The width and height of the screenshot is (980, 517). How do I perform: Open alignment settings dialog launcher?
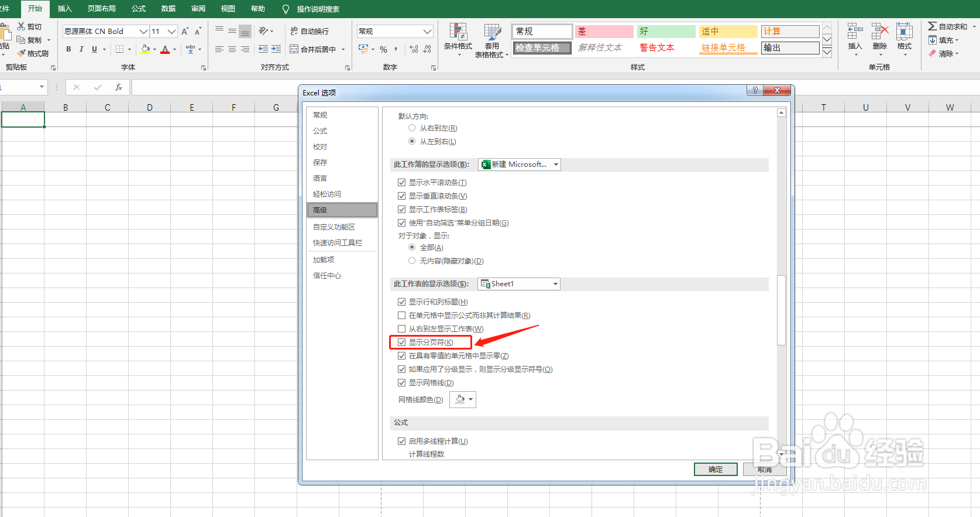(348, 68)
